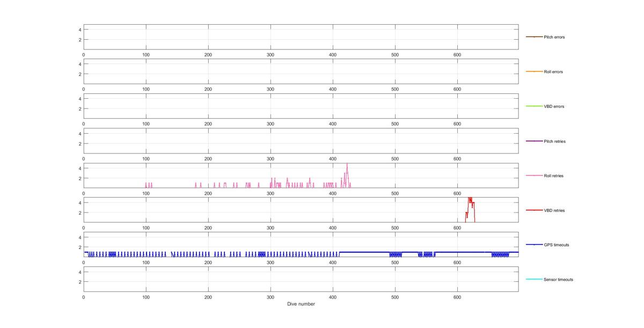Screen dimensions: 644x328
Task: Click the 600 tick below Sensor timeouts plot
Action: [x=457, y=297]
